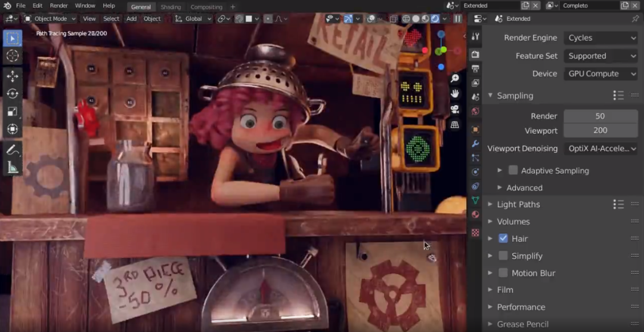Open the Object Data properties tab
This screenshot has width=644, height=332.
(x=475, y=201)
